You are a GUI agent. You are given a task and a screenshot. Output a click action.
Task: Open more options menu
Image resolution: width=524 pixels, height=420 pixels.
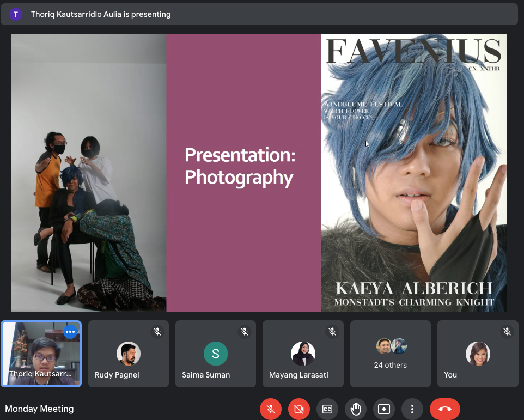pos(412,409)
